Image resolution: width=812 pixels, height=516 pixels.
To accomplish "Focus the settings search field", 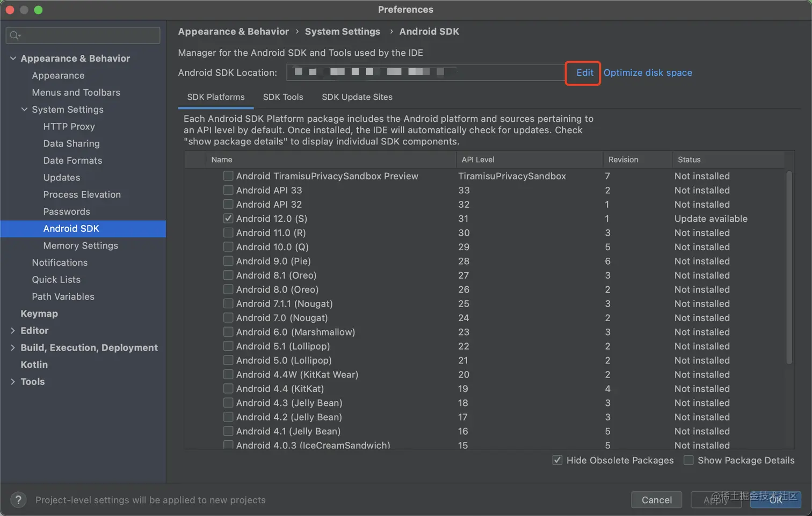I will pyautogui.click(x=89, y=35).
